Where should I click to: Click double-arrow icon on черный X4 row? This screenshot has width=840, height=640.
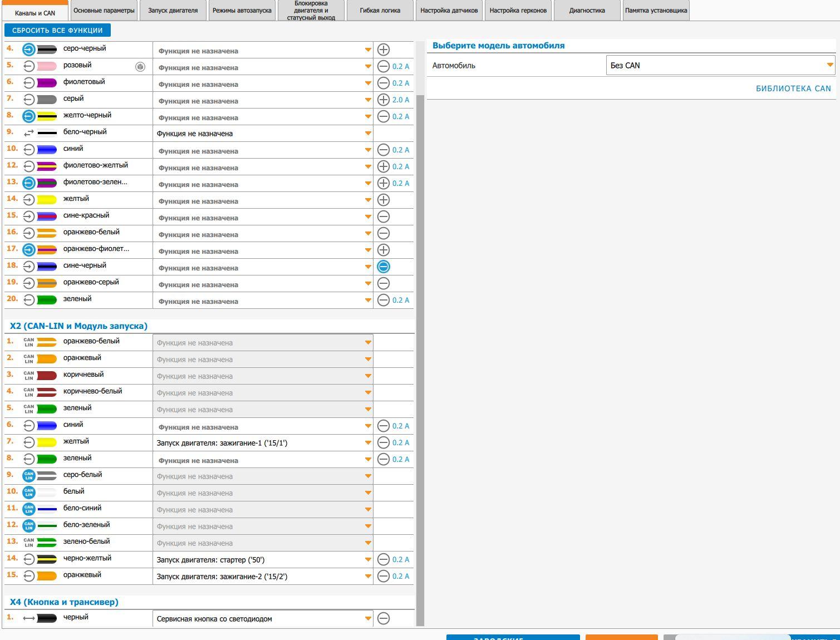(x=29, y=618)
